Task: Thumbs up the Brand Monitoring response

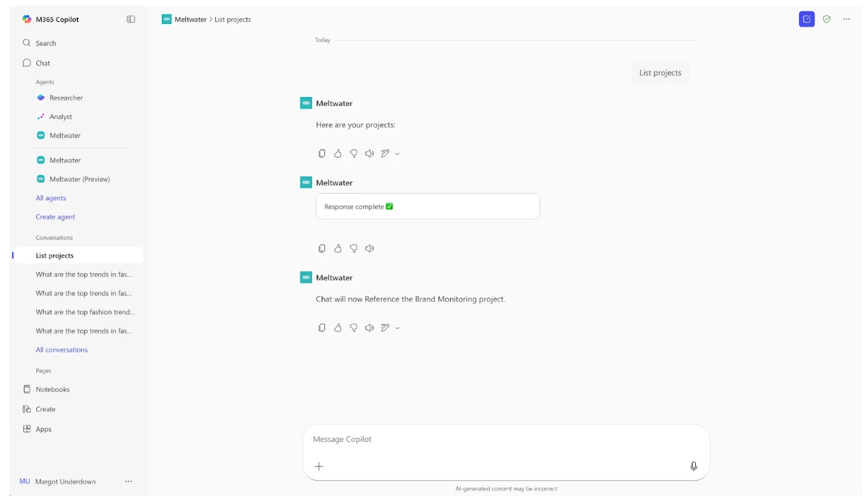Action: pos(337,328)
